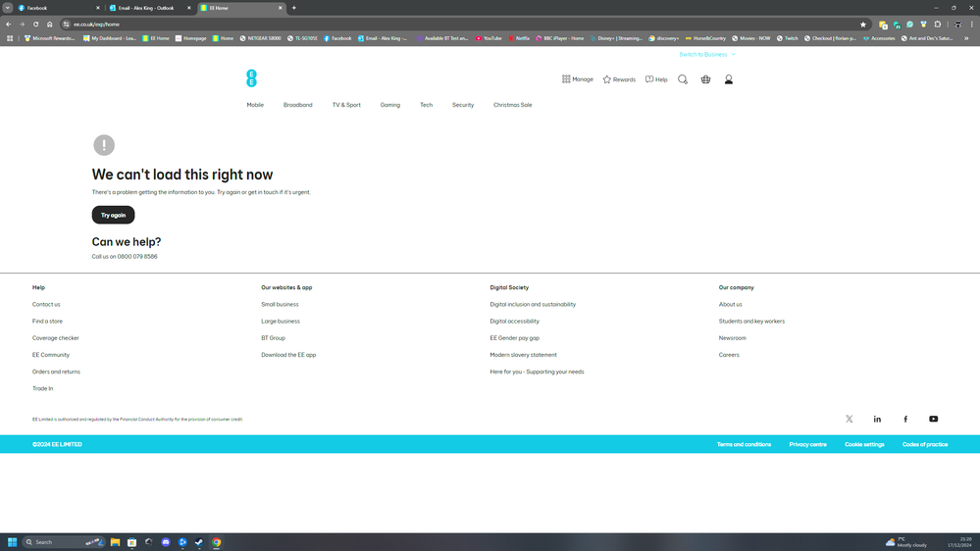Screen dimensions: 980x551
Task: Reload the current page
Action: (35, 25)
